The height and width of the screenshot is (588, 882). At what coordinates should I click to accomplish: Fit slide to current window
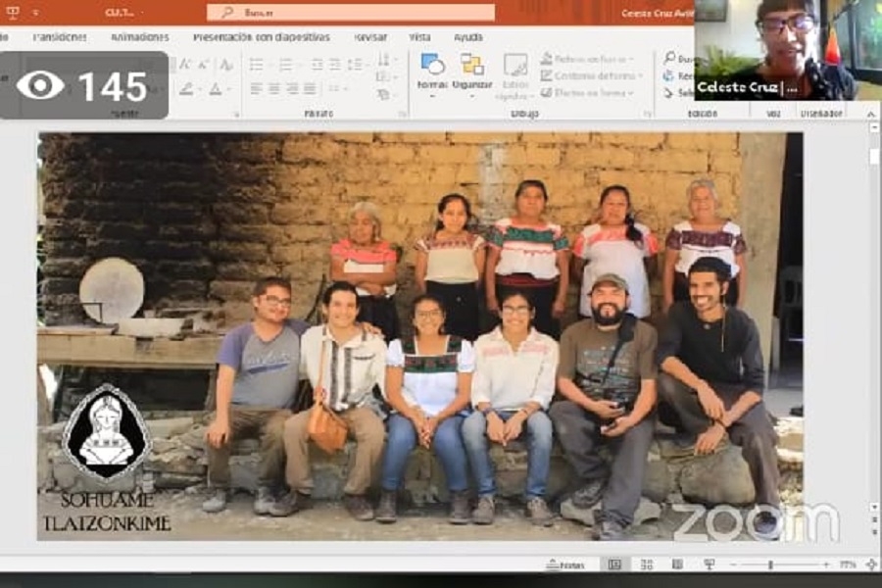tap(871, 564)
